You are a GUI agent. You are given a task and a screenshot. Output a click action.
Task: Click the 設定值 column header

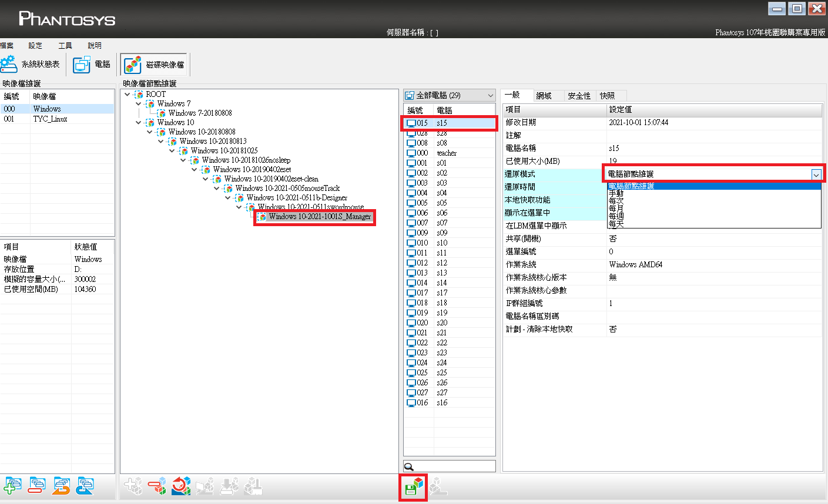(x=714, y=109)
